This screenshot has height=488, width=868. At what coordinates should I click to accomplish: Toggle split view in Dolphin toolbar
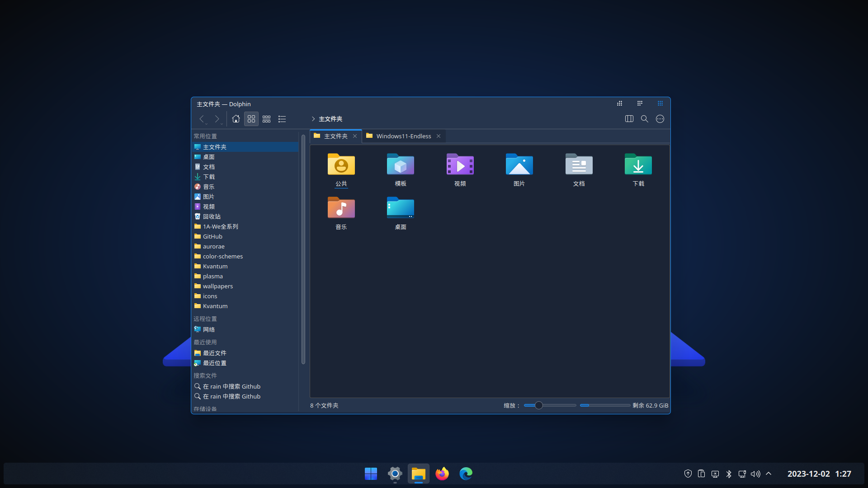point(629,119)
